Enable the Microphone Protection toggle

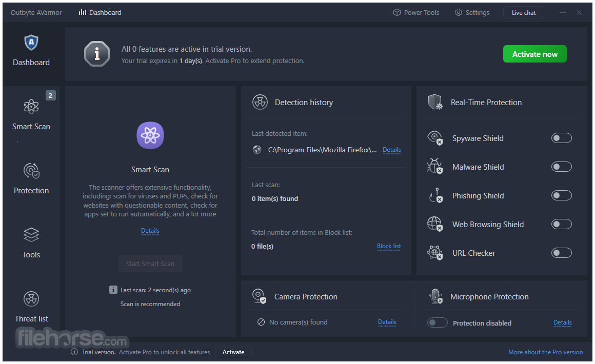[x=438, y=322]
